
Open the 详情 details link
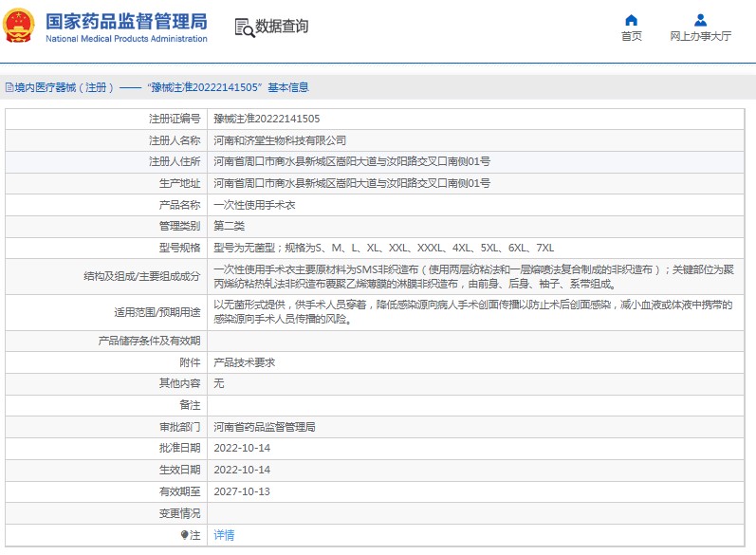tap(224, 535)
